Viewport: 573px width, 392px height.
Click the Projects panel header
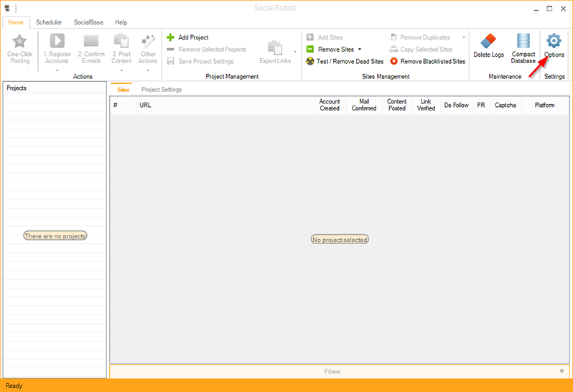click(55, 88)
